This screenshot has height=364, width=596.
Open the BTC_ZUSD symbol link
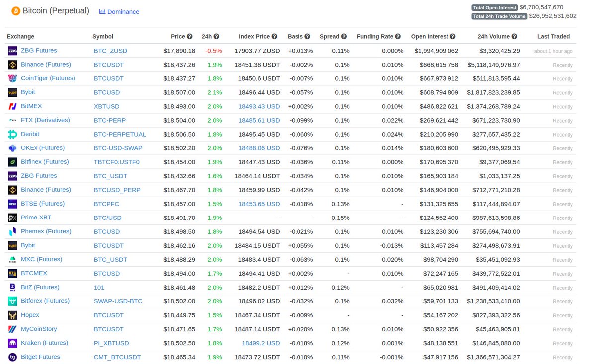(x=111, y=51)
